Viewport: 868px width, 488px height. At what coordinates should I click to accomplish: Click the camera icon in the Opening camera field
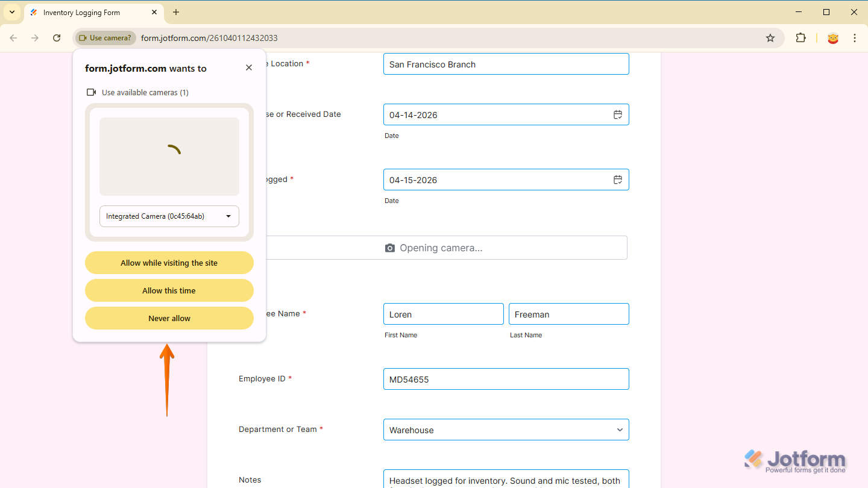click(389, 248)
